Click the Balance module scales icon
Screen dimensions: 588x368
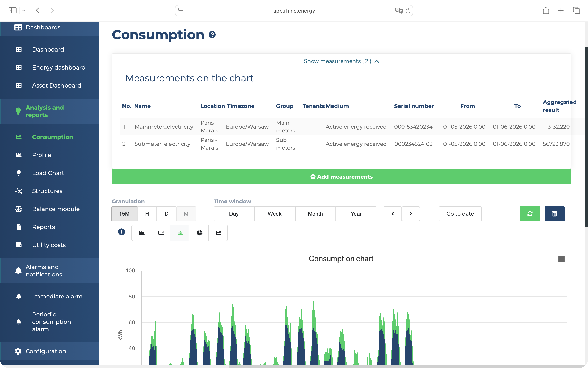(x=19, y=209)
